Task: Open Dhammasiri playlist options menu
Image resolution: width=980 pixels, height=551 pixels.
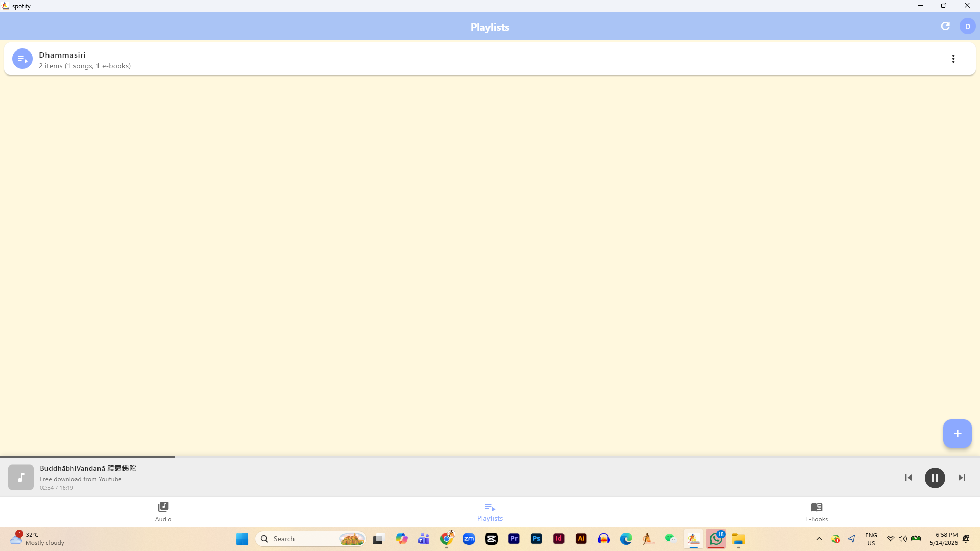Action: click(953, 59)
